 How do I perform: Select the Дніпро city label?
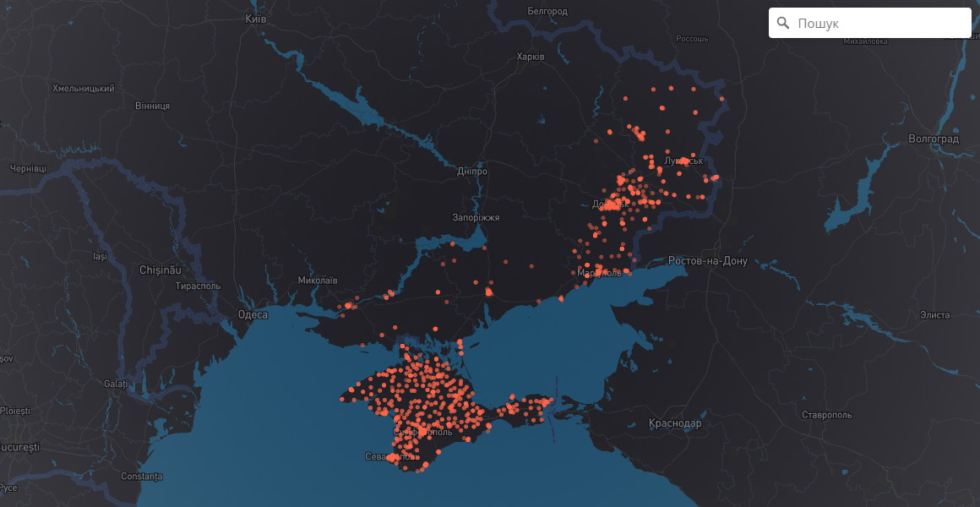point(471,171)
